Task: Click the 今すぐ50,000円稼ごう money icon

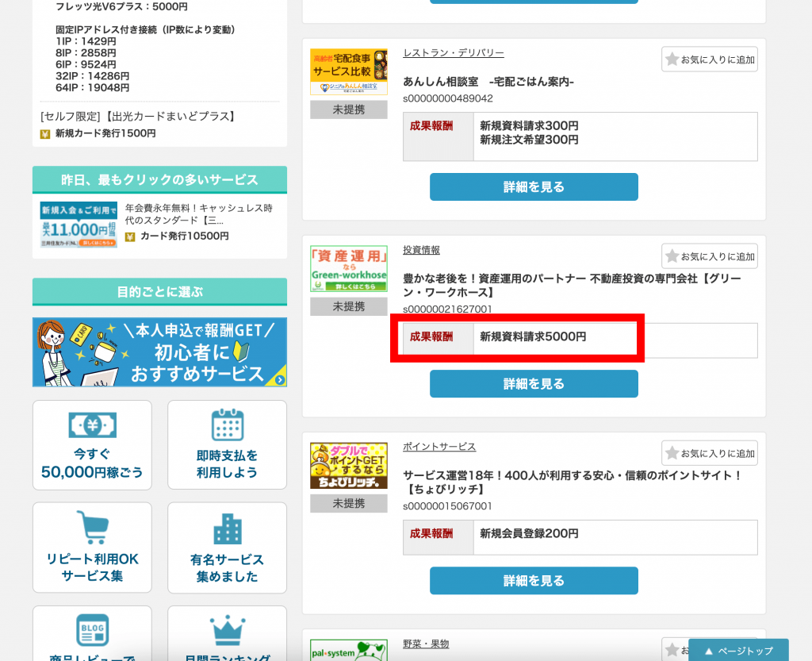Action: [x=92, y=425]
